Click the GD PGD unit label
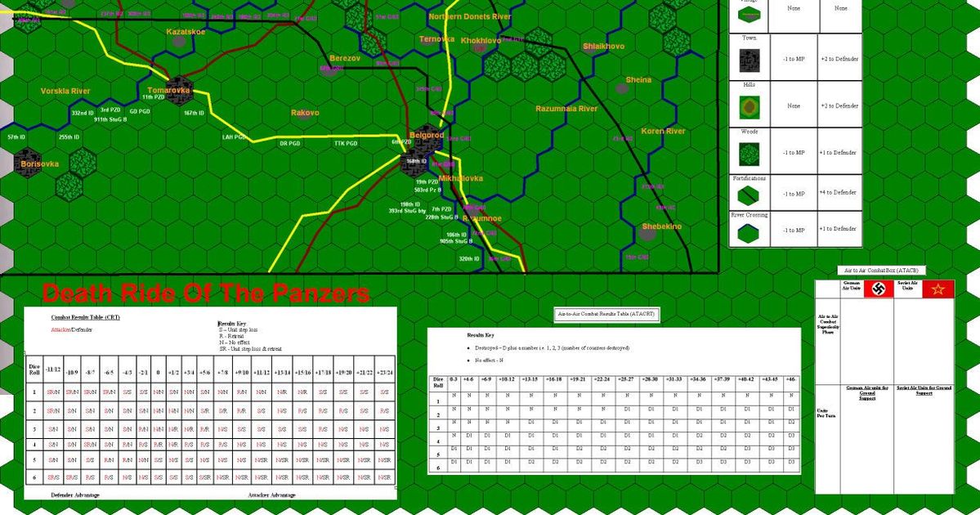Viewport: 980px width, 515px height. [140, 112]
